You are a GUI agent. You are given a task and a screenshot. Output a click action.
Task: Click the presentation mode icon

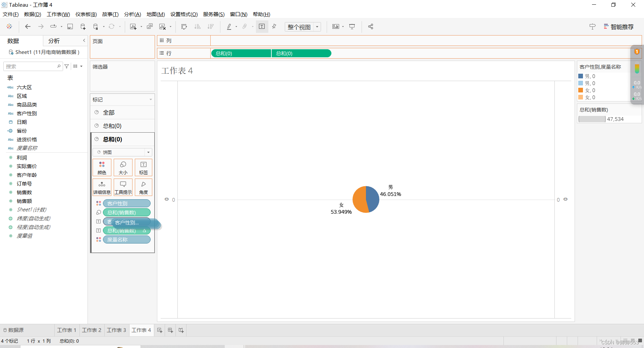(x=352, y=26)
